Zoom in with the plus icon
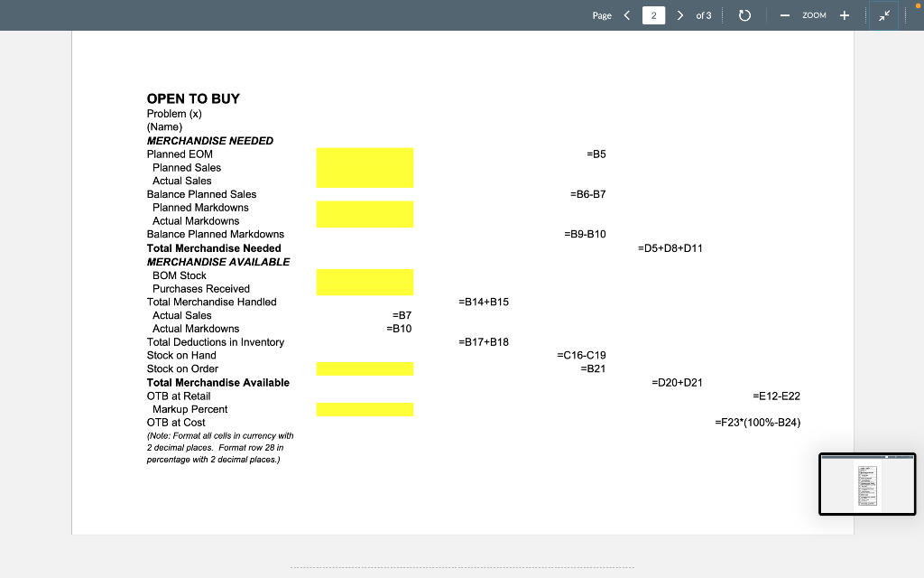Screen dimensions: 924x578 click(x=845, y=15)
